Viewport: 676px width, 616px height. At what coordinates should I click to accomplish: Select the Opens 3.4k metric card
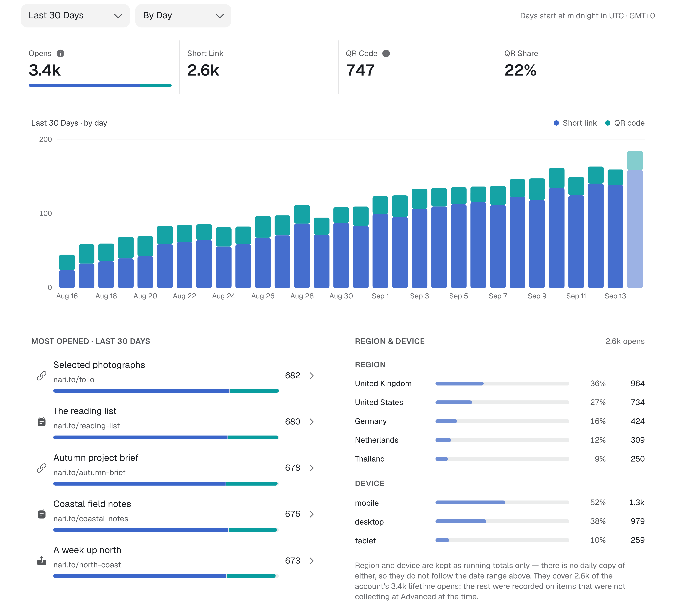pyautogui.click(x=100, y=67)
